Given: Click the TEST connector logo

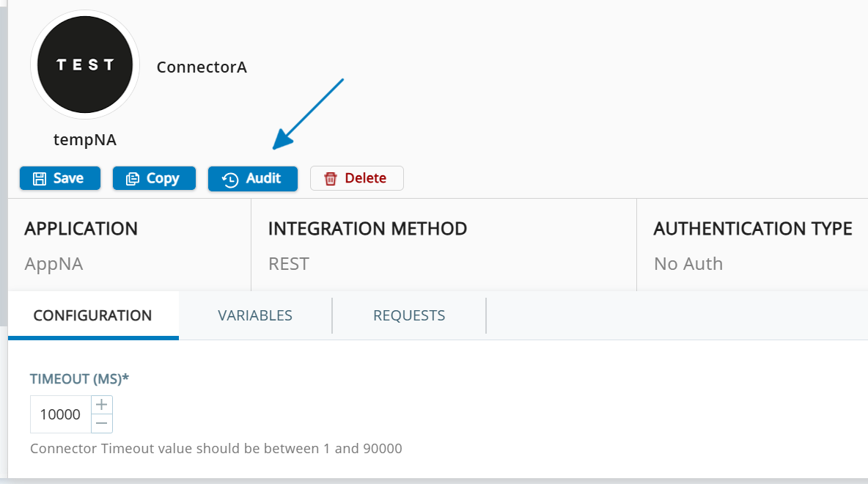Looking at the screenshot, I should (x=85, y=65).
